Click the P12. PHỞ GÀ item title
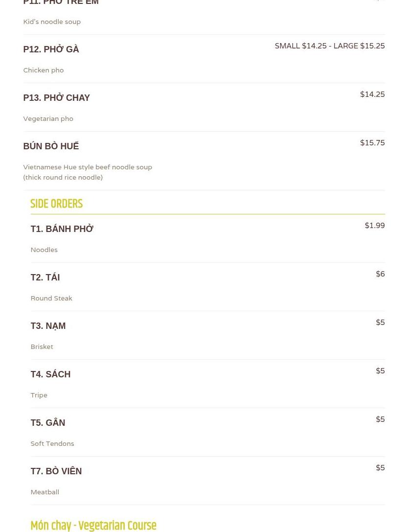Viewport: 396px width, 532px height. pyautogui.click(x=51, y=49)
